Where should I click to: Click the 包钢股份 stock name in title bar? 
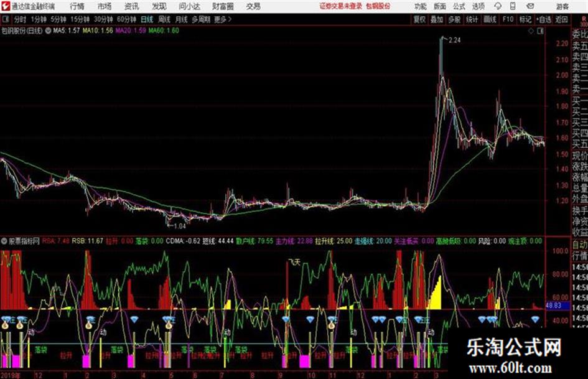click(378, 6)
